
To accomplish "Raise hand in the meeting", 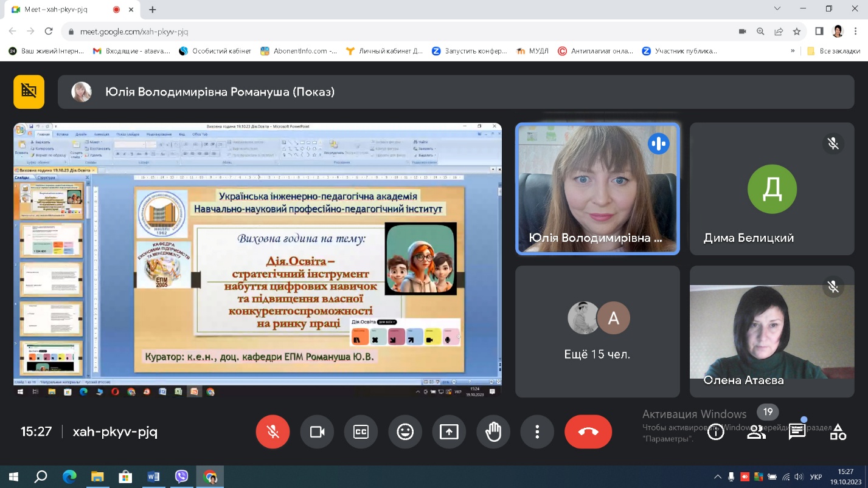I will (493, 431).
